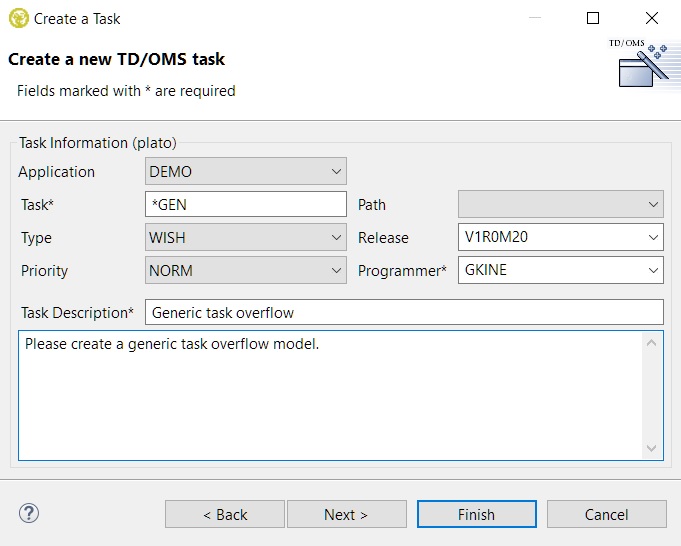Image resolution: width=681 pixels, height=546 pixels.
Task: Open the Release V1R0M20 dropdown arrow
Action: coord(653,238)
